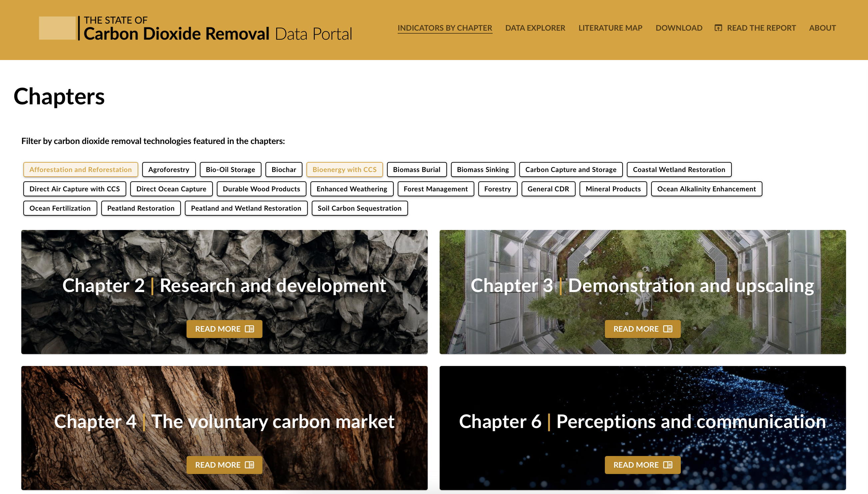
Task: Toggle Biomass Sinking filter
Action: tap(483, 170)
